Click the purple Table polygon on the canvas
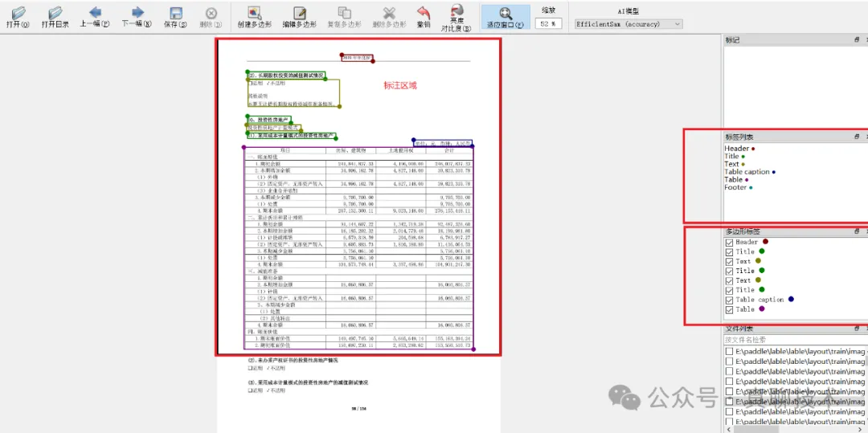 358,248
